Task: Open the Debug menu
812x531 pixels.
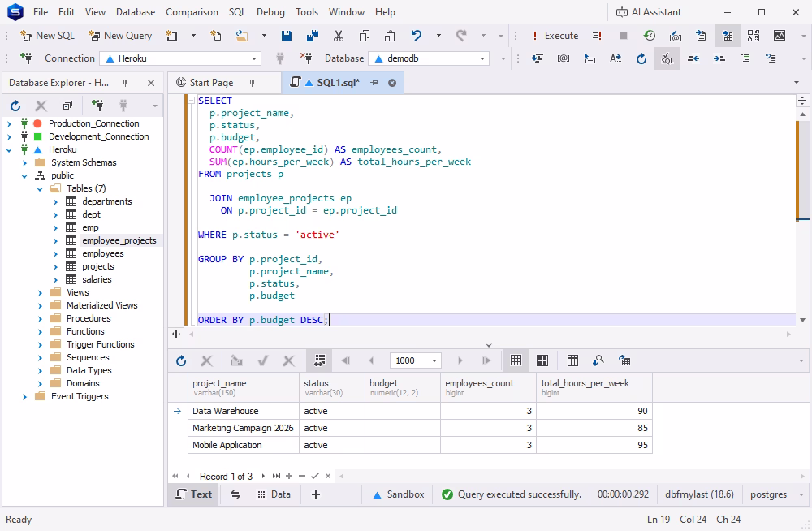Action: pyautogui.click(x=270, y=12)
